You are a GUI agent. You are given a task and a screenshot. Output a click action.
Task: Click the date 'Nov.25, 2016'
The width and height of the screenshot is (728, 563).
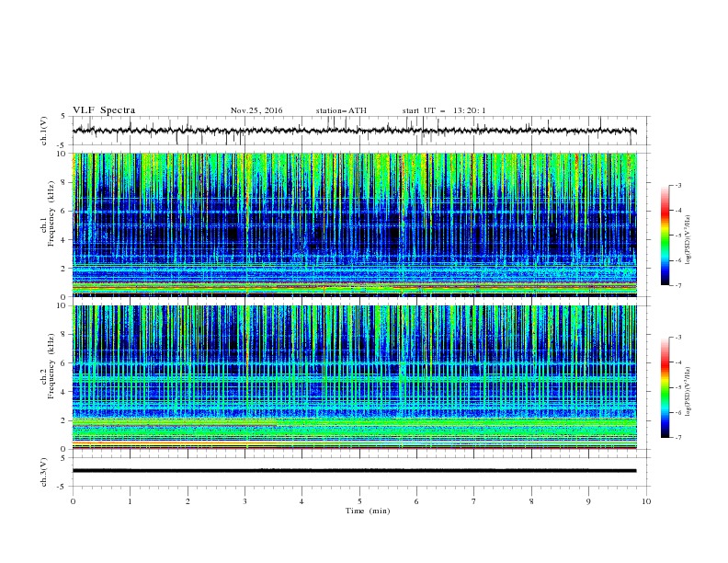256,110
